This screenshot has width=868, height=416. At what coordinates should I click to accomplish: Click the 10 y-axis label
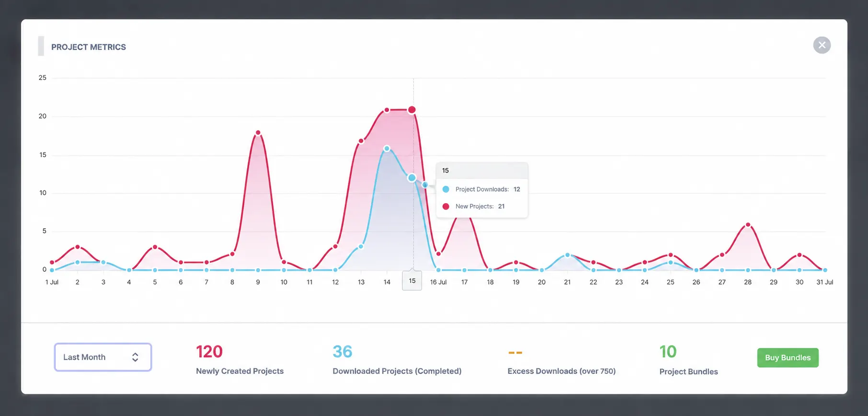(x=43, y=193)
